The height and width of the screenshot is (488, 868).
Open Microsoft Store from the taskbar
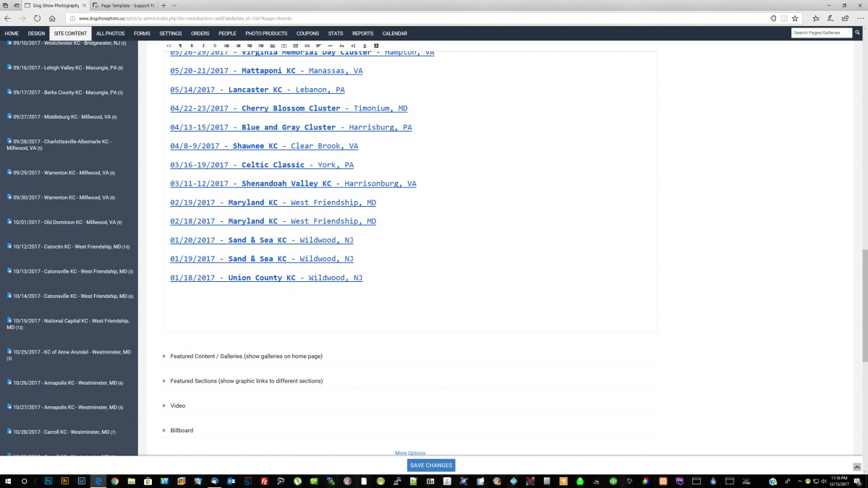pos(148,481)
